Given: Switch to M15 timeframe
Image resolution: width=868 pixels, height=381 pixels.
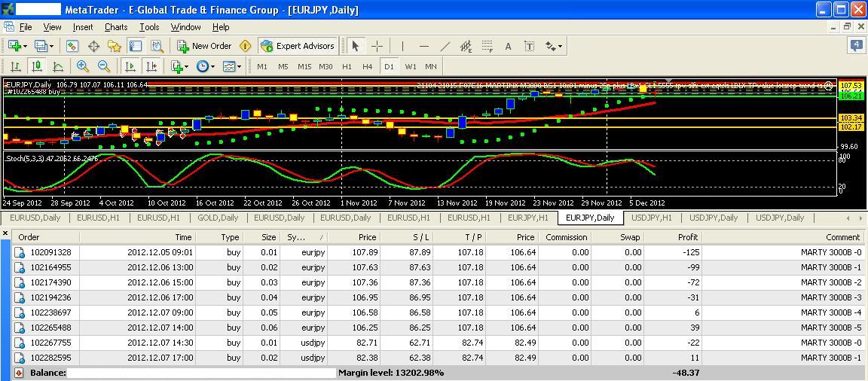Looking at the screenshot, I should tap(304, 66).
